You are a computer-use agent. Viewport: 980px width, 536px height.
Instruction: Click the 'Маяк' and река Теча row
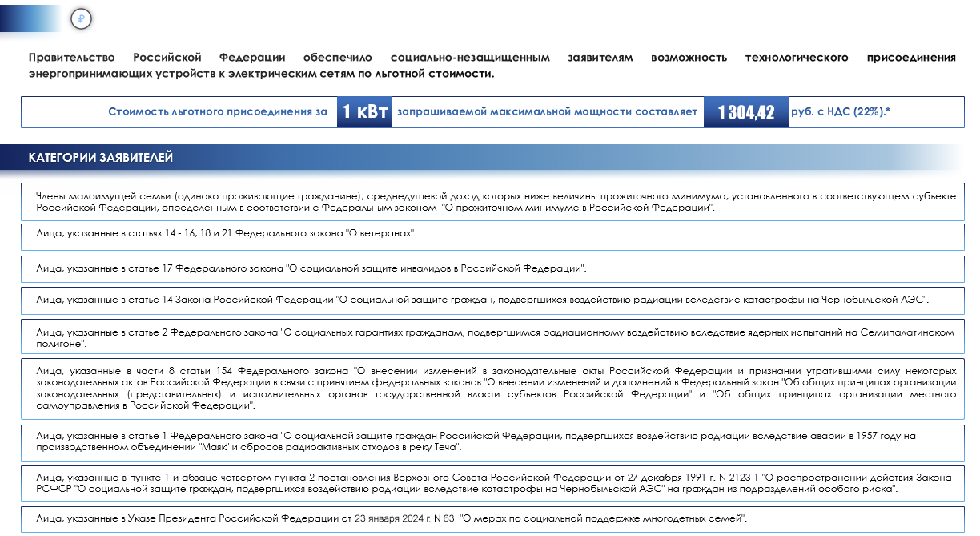coord(492,443)
